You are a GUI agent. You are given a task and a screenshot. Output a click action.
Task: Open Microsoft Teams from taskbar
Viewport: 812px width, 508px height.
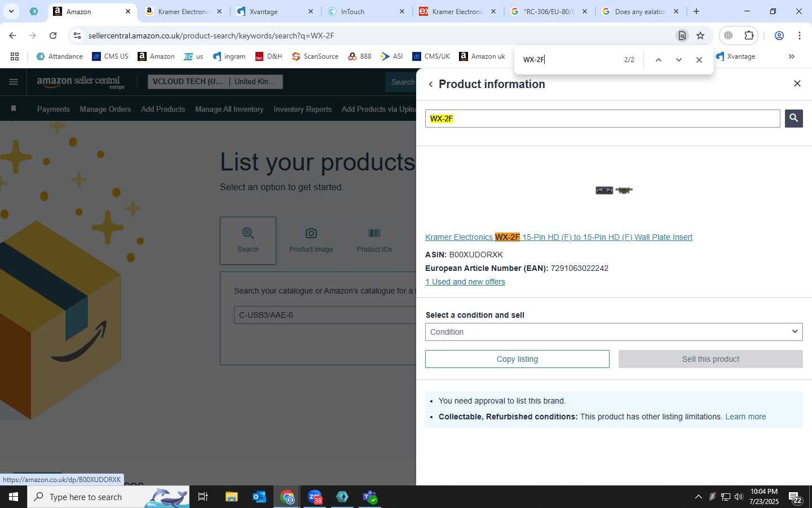click(370, 497)
